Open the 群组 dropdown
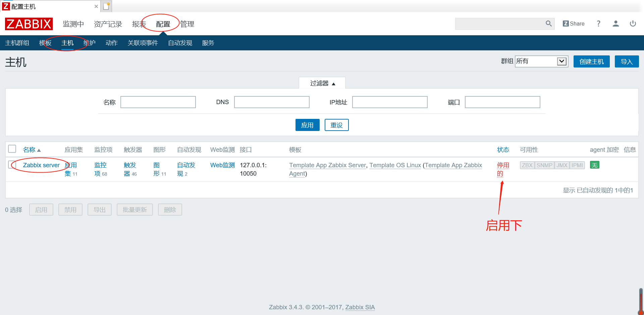The image size is (644, 315). 541,61
